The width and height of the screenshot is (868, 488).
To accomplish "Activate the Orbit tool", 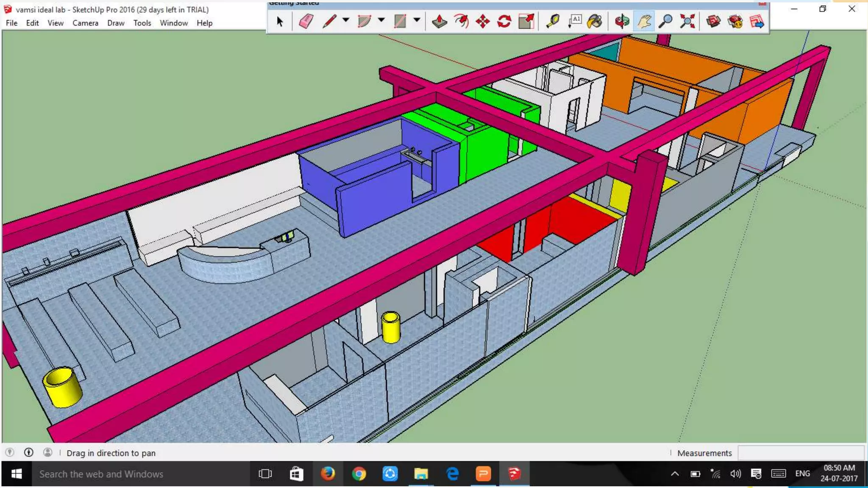I will click(622, 21).
